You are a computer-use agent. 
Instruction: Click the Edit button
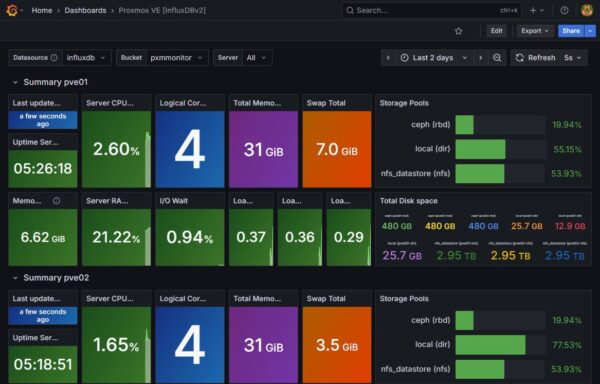496,31
